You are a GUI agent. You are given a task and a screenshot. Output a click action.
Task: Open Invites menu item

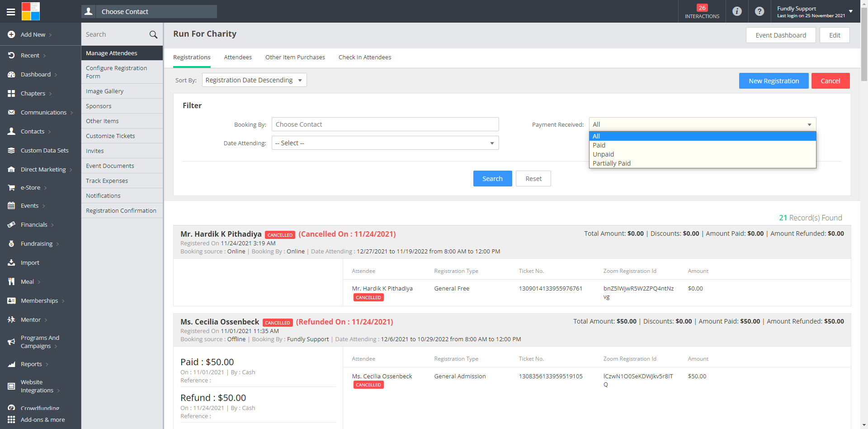(x=122, y=151)
